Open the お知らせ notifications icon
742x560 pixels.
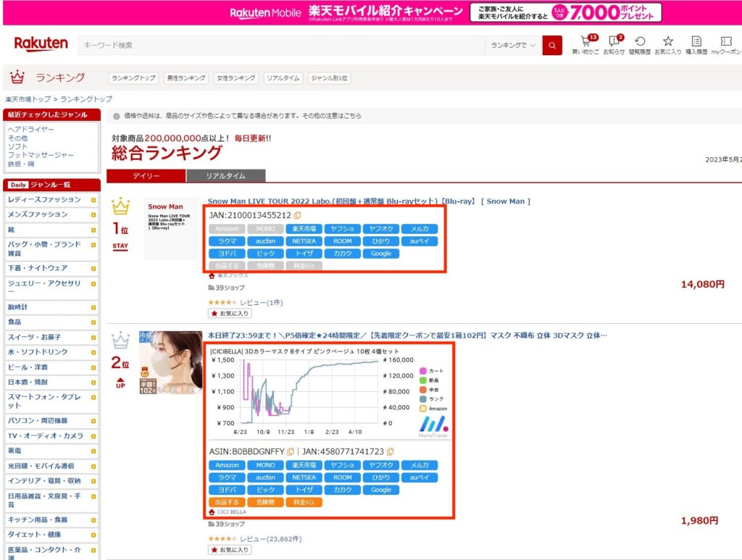coord(614,41)
